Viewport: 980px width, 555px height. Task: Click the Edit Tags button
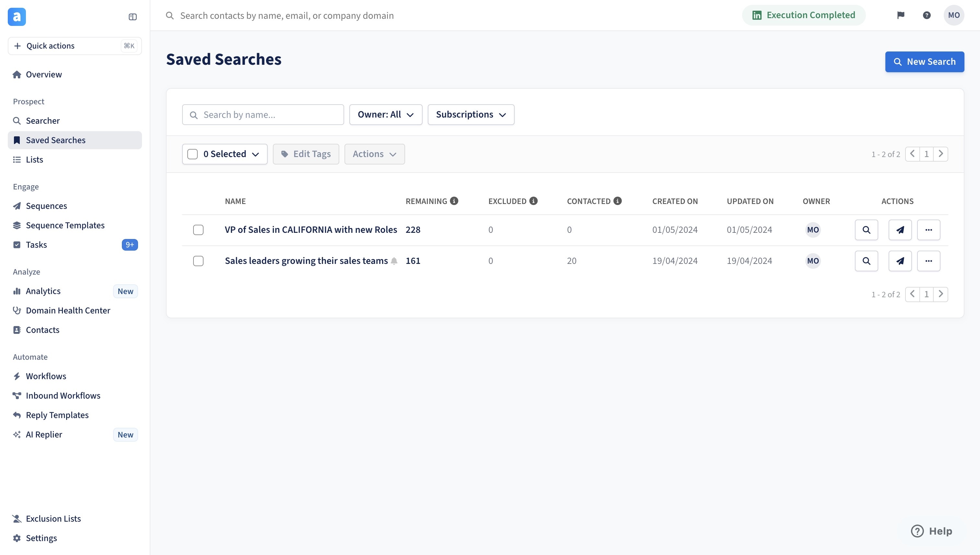click(306, 154)
